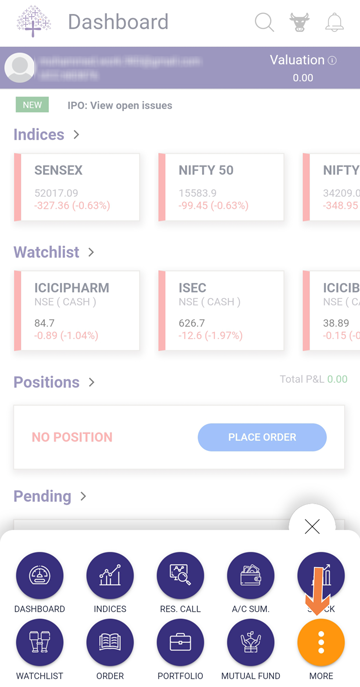Open the search magnifier icon
Screen dimensions: 360x687
point(265,22)
